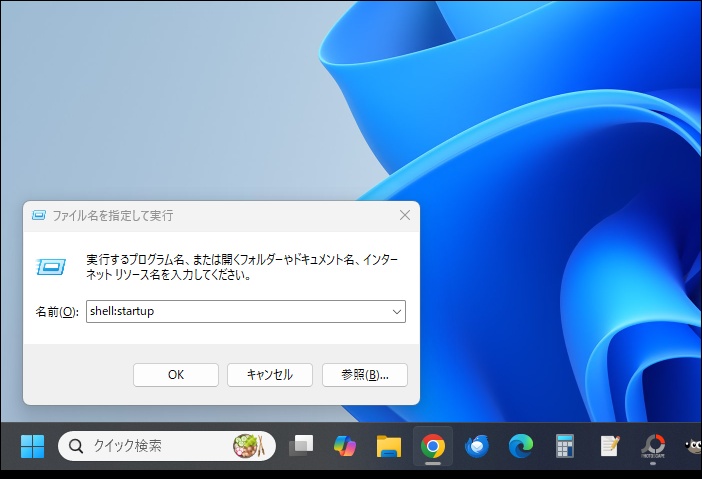
Task: Open the Notepad taskbar icon
Action: 609,446
